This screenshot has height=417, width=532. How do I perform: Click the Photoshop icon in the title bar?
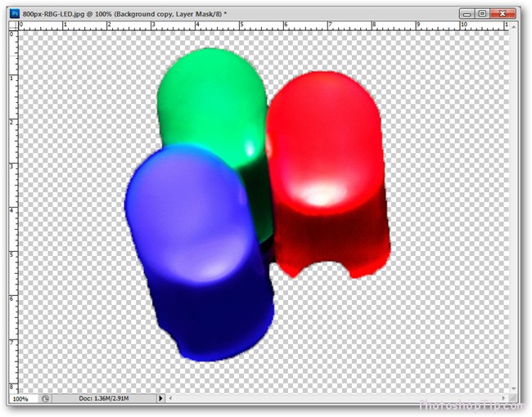[x=16, y=14]
